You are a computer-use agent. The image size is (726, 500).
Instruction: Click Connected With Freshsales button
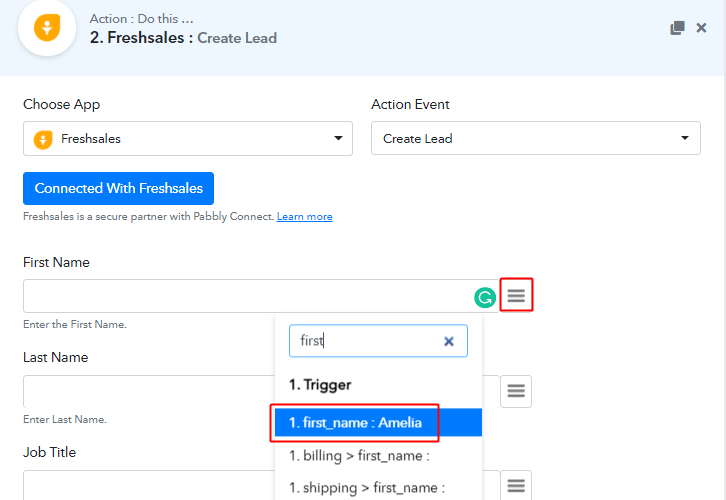119,188
